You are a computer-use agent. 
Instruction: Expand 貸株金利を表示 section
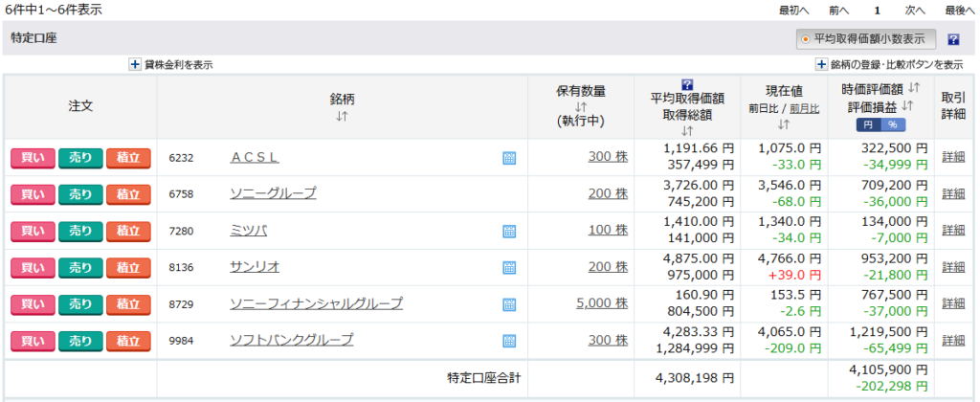click(x=135, y=64)
